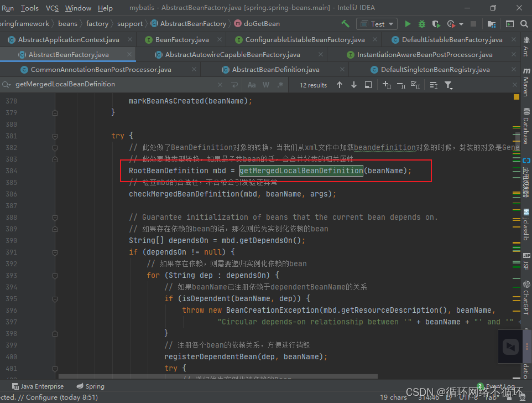Screen dimensions: 532x403
Task: Run the Test configuration with the green Run icon
Action: (x=408, y=24)
